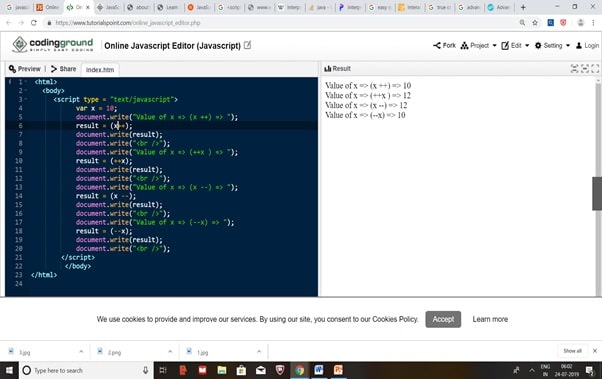
Task: Switch to PowerPoint in the taskbar
Action: pyautogui.click(x=338, y=371)
